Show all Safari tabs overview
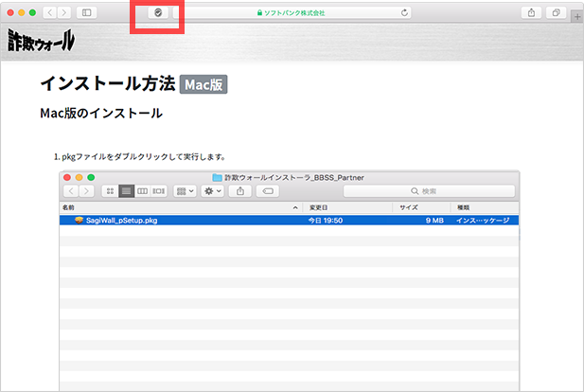 (556, 13)
